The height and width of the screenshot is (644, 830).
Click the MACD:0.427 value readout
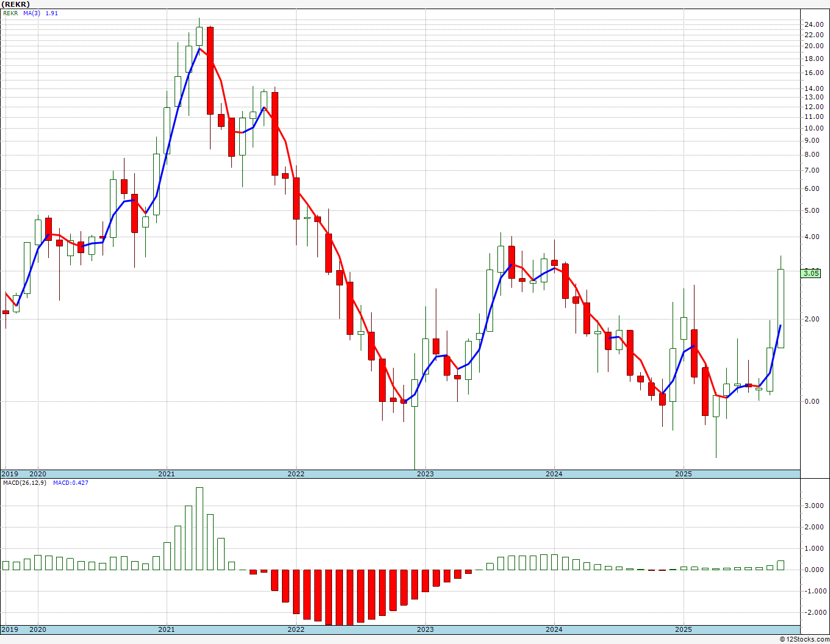point(70,483)
